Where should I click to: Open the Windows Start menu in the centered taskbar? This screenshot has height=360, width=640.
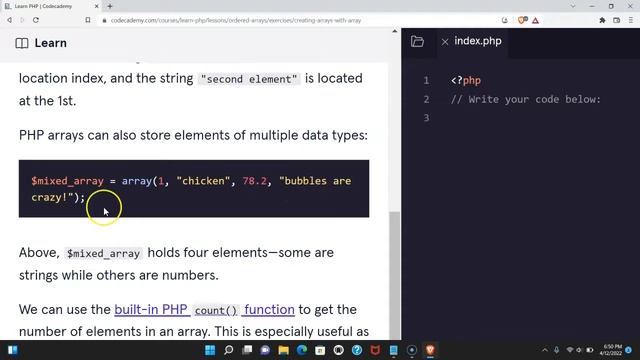coord(210,350)
